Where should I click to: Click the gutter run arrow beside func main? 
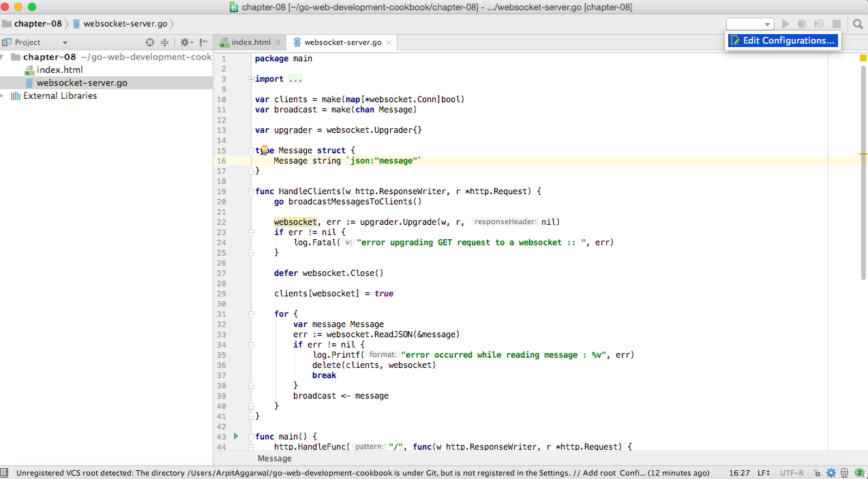[236, 436]
